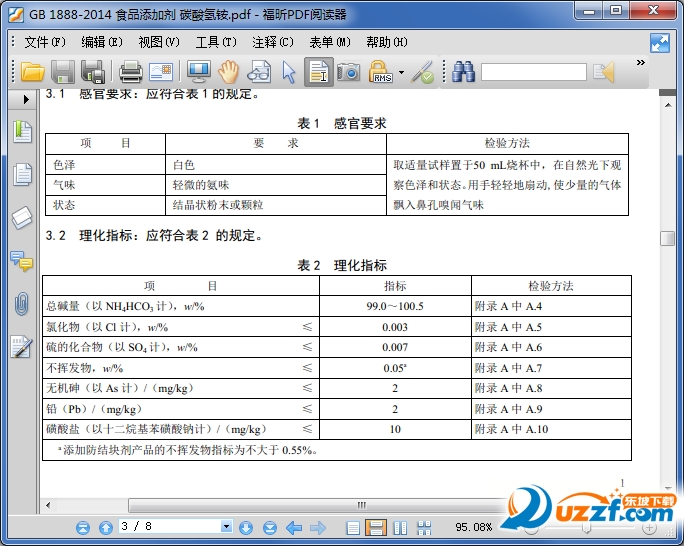This screenshot has width=684, height=546.
Task: Maximize the PDF reader window
Action: [x=616, y=11]
